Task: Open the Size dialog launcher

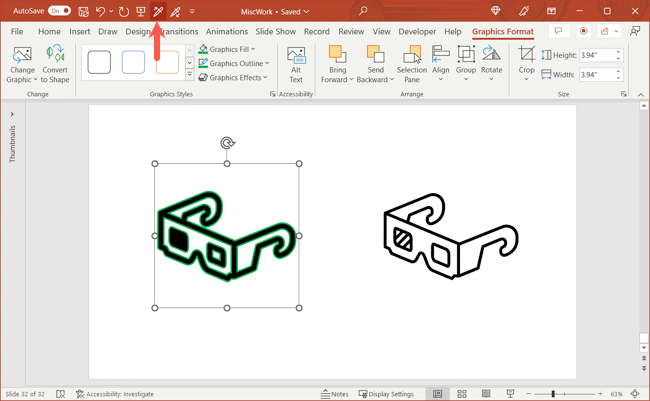Action: click(x=623, y=94)
